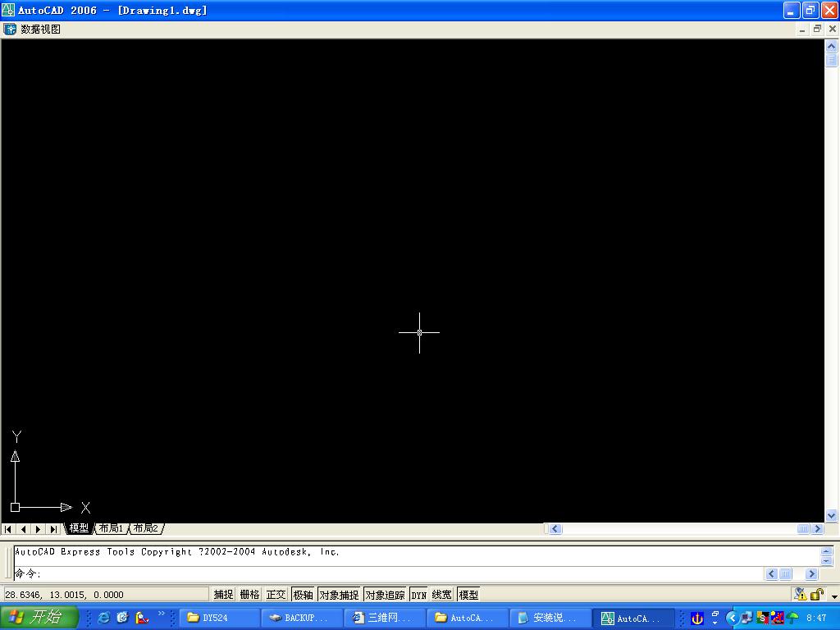Jump to last layout tab arrow

(x=53, y=529)
